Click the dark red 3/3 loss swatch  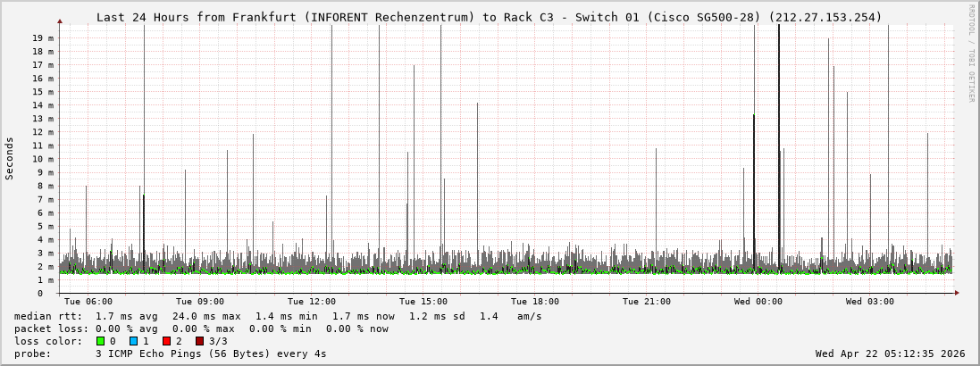(199, 341)
